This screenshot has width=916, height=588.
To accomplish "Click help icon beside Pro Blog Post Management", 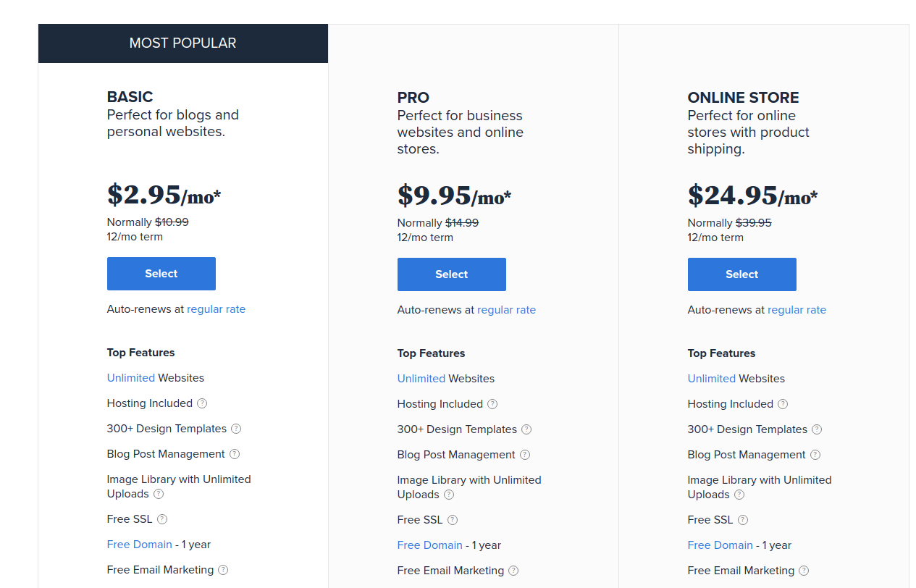I will coord(525,455).
